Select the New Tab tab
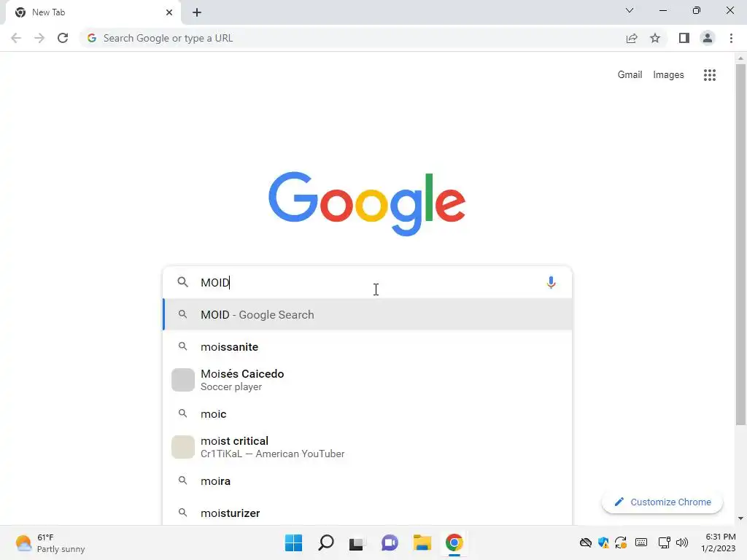This screenshot has width=747, height=560. click(93, 12)
